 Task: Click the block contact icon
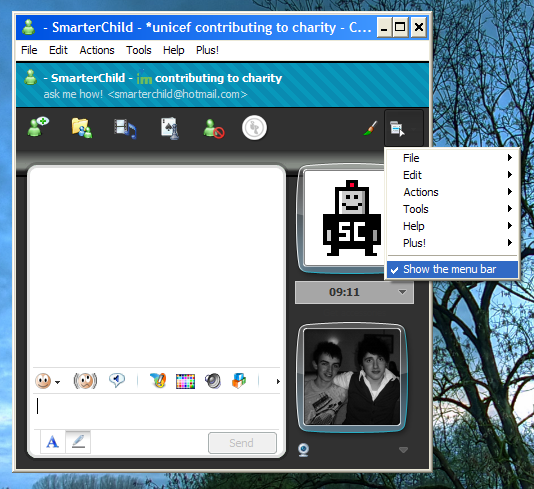214,128
